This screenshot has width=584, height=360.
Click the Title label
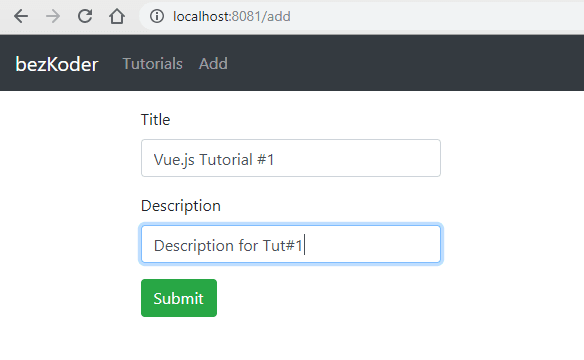pos(155,120)
